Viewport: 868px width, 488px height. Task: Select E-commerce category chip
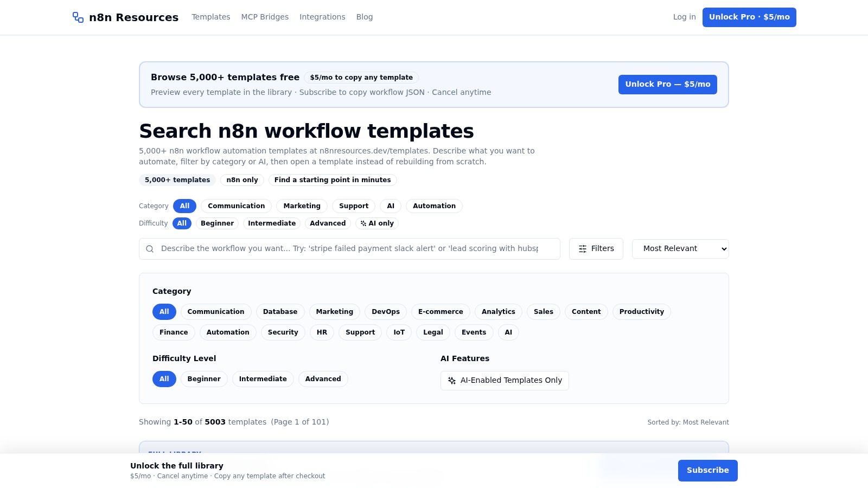pyautogui.click(x=441, y=312)
